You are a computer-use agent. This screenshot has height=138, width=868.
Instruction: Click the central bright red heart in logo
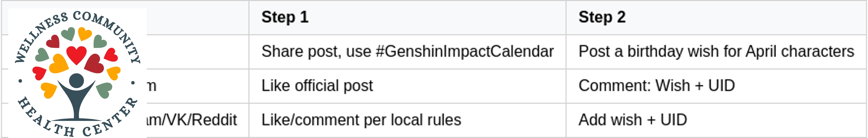pyautogui.click(x=76, y=55)
